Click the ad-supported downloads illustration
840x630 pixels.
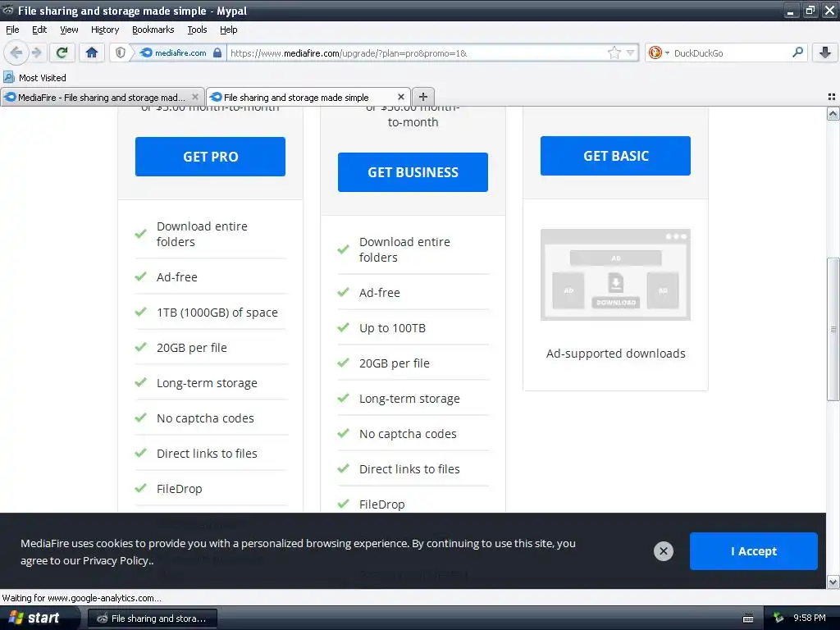(615, 275)
